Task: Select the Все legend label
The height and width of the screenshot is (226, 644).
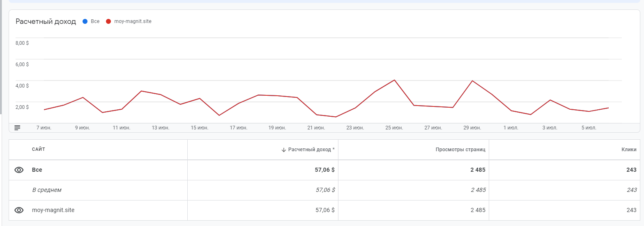Action: point(95,21)
